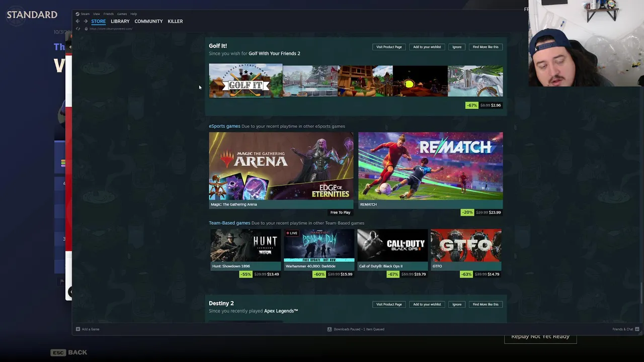
Task: View the Golf It! dark glowing-ball screenshot
Action: click(420, 81)
